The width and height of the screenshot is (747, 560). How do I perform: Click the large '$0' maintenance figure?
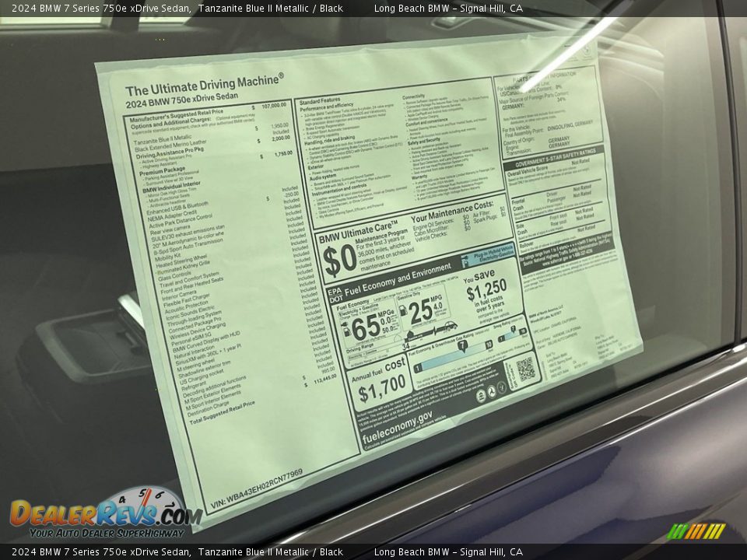(340, 261)
